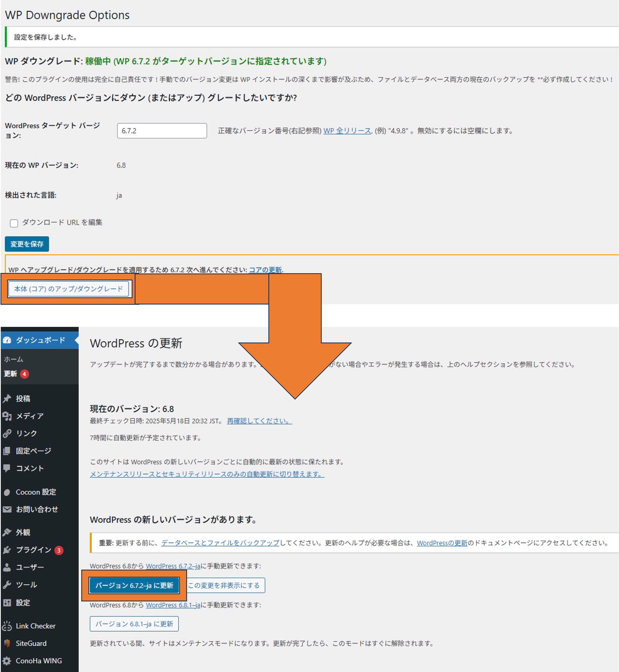619x672 pixels.
Task: Click detected language value ja
Action: [x=119, y=196]
